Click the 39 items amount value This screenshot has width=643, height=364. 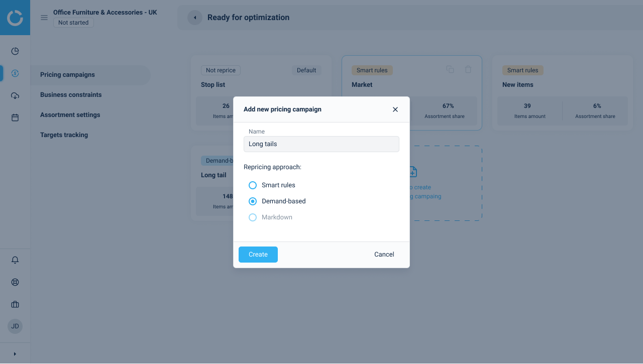[x=527, y=106]
